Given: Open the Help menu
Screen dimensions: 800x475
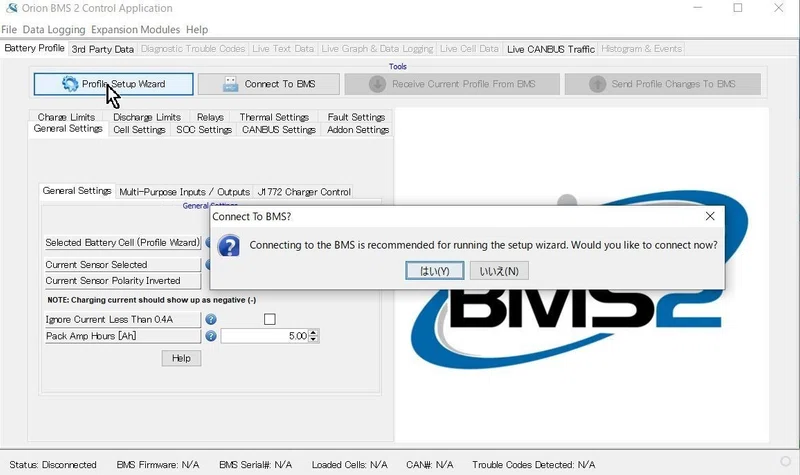Looking at the screenshot, I should click(197, 30).
